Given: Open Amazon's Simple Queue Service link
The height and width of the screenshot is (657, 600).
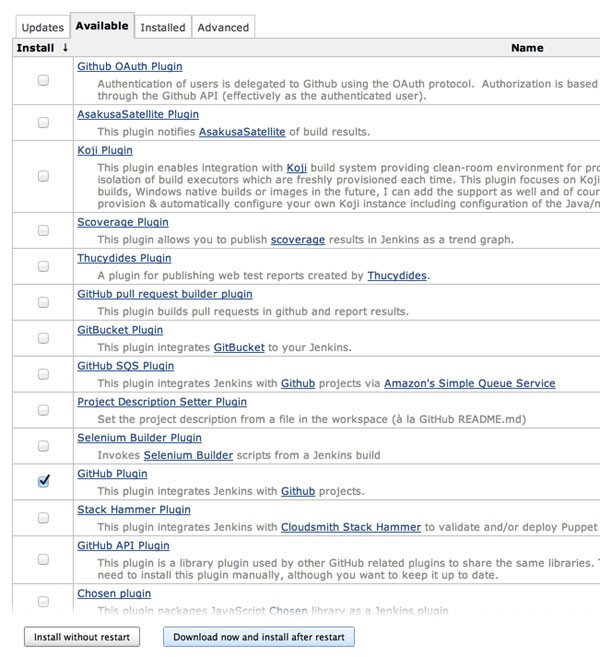Looking at the screenshot, I should [470, 384].
